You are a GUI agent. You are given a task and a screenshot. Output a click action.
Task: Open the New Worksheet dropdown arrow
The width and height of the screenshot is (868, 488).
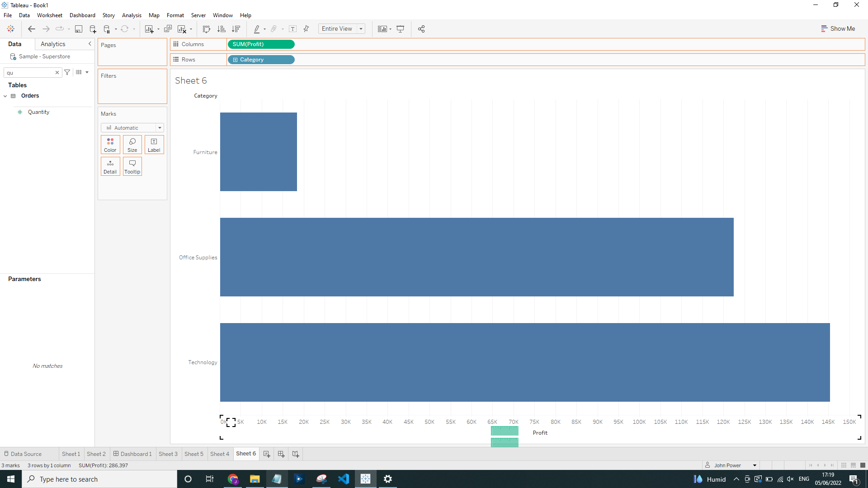tap(158, 29)
